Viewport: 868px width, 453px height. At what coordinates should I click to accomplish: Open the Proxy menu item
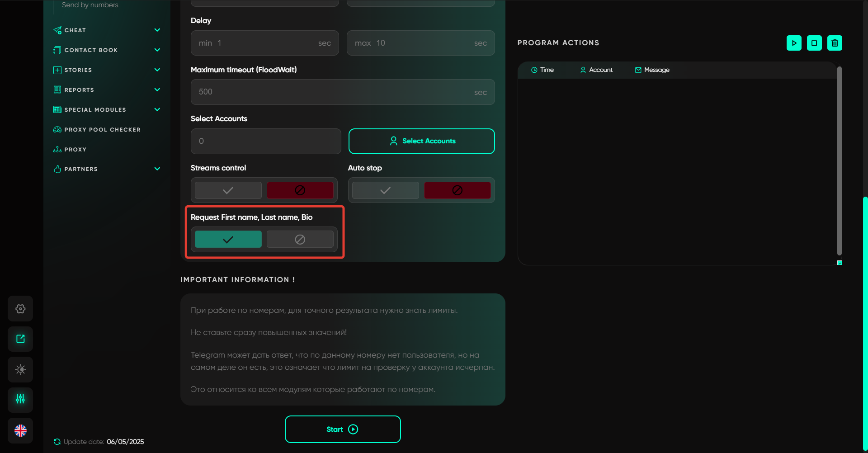(x=75, y=150)
